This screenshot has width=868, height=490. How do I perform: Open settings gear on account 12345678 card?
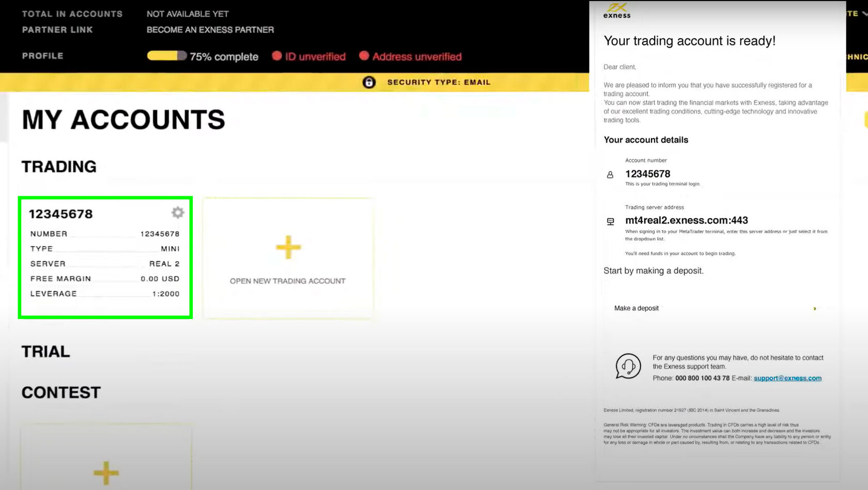pos(177,212)
